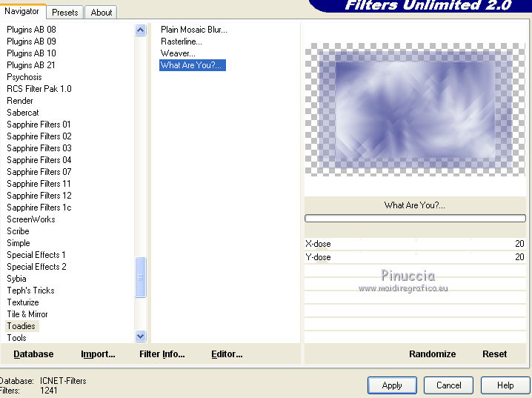The image size is (532, 398).
Task: Select Sapphire Filters 01 category
Action: [x=39, y=125]
